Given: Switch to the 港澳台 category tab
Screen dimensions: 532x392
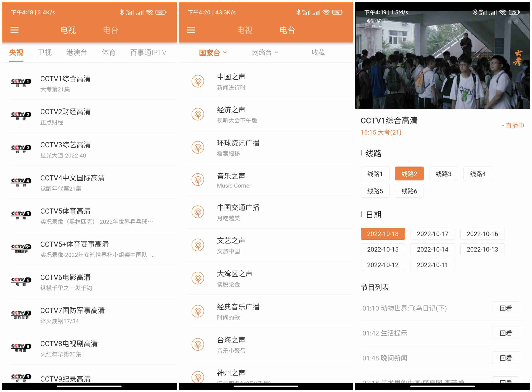Looking at the screenshot, I should tap(76, 53).
